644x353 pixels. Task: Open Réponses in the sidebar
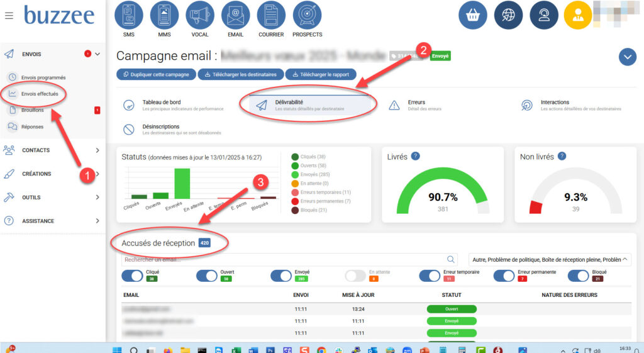coord(32,126)
